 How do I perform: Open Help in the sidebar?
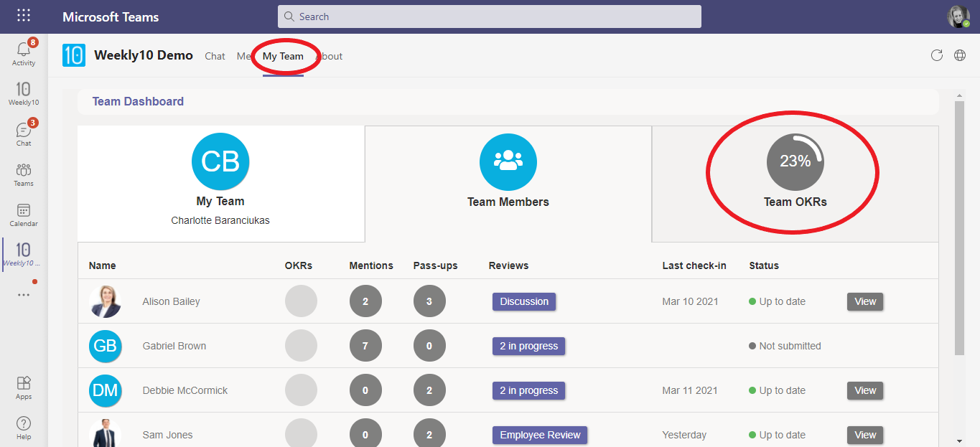point(24,428)
